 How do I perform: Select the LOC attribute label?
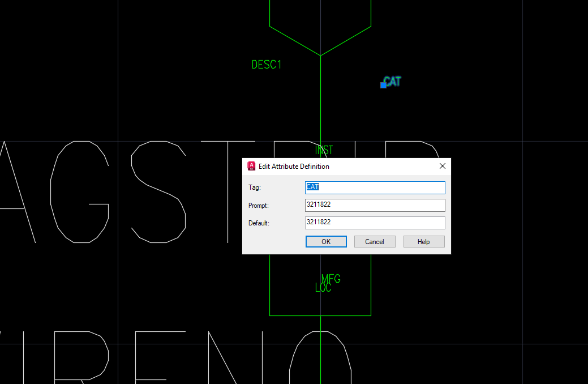pos(324,287)
